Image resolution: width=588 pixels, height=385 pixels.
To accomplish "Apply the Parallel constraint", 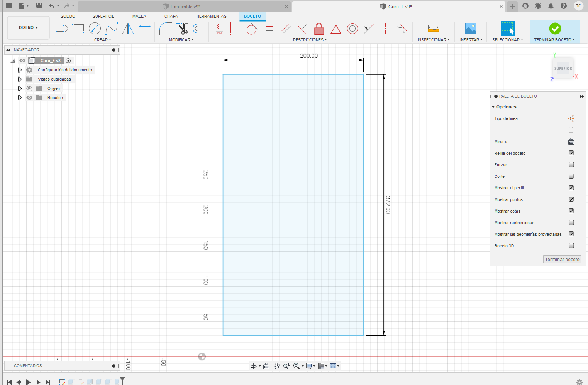I will (286, 29).
